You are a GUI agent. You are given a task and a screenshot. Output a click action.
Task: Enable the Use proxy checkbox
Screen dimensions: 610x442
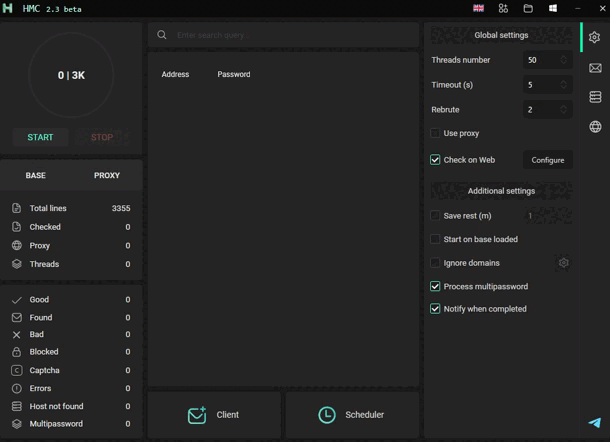pyautogui.click(x=435, y=133)
